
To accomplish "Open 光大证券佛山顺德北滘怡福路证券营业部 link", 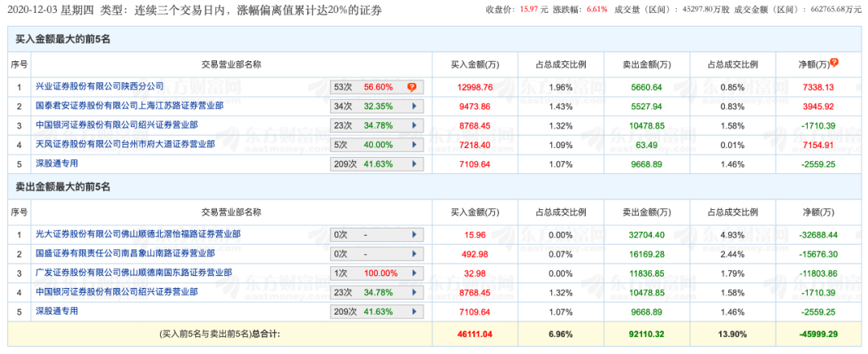I will [x=138, y=234].
